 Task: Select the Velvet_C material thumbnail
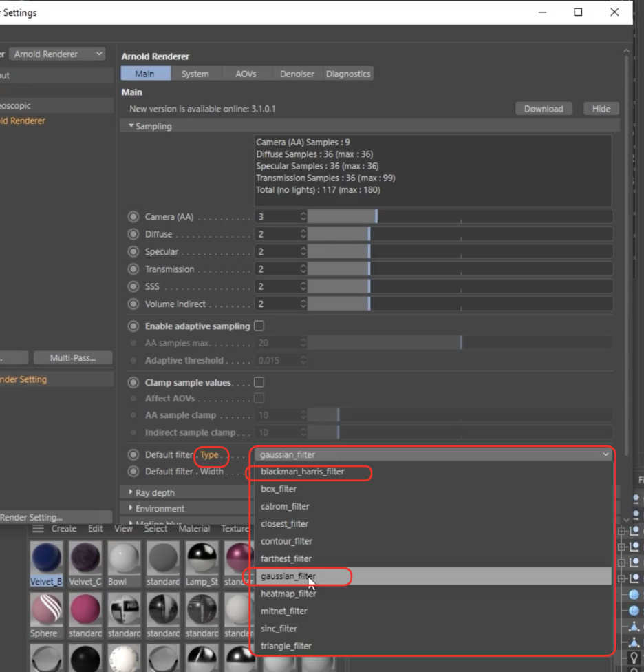coord(85,557)
